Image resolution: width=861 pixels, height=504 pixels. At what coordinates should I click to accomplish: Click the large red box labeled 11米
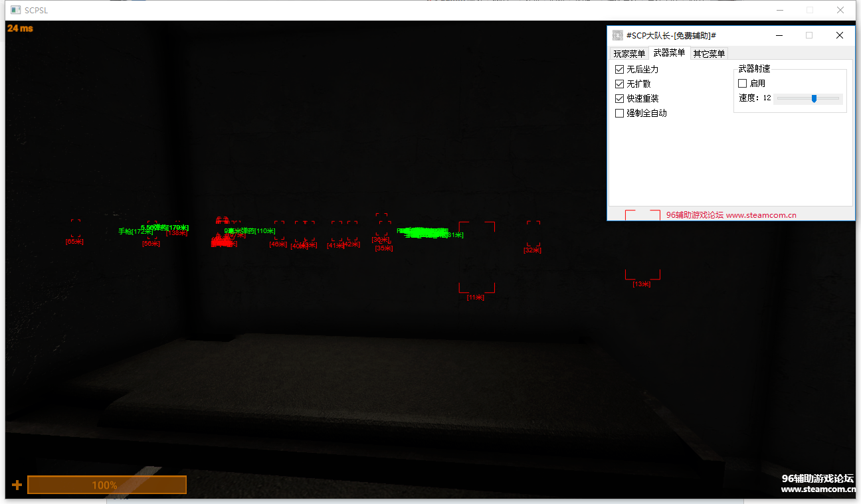476,257
